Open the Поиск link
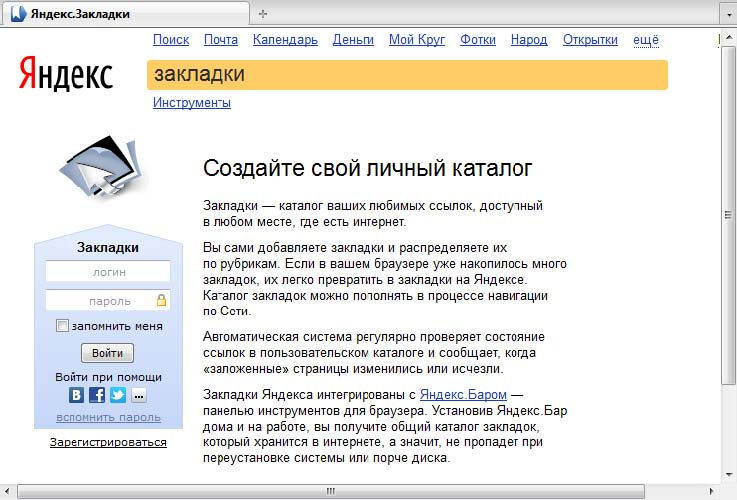 pos(171,40)
